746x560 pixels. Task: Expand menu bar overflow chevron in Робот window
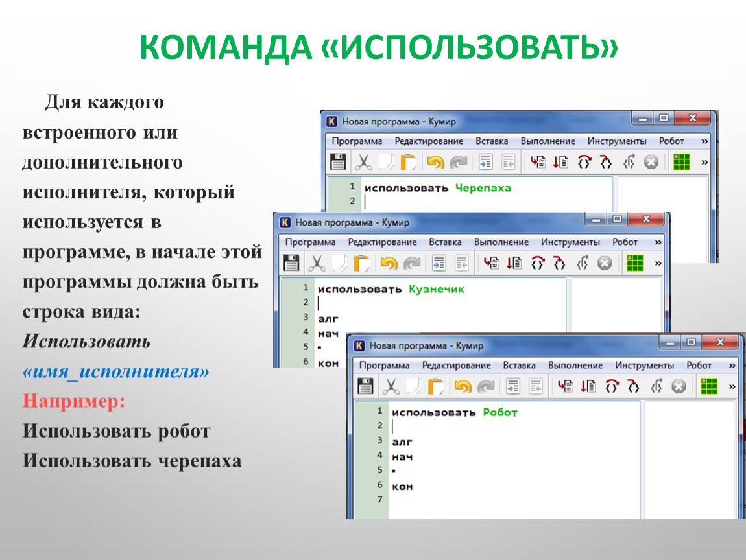(732, 366)
